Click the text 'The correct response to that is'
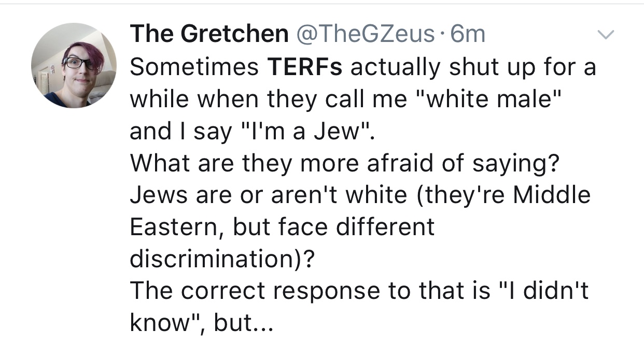644x345 pixels. [x=310, y=292]
